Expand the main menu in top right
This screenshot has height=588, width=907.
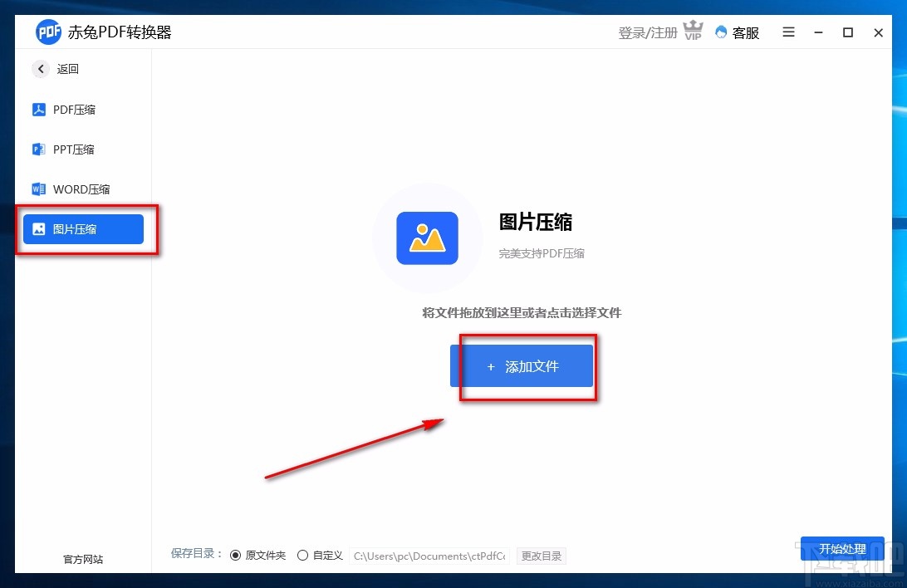pos(787,32)
